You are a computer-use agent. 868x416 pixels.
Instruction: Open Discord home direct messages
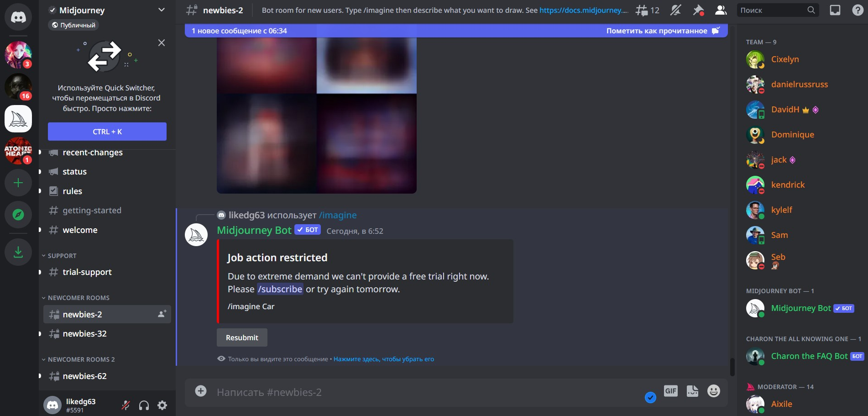coord(18,17)
